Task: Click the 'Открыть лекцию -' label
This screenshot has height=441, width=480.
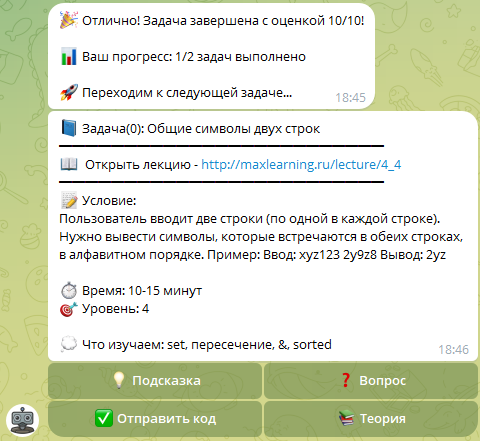Action: pyautogui.click(x=142, y=165)
